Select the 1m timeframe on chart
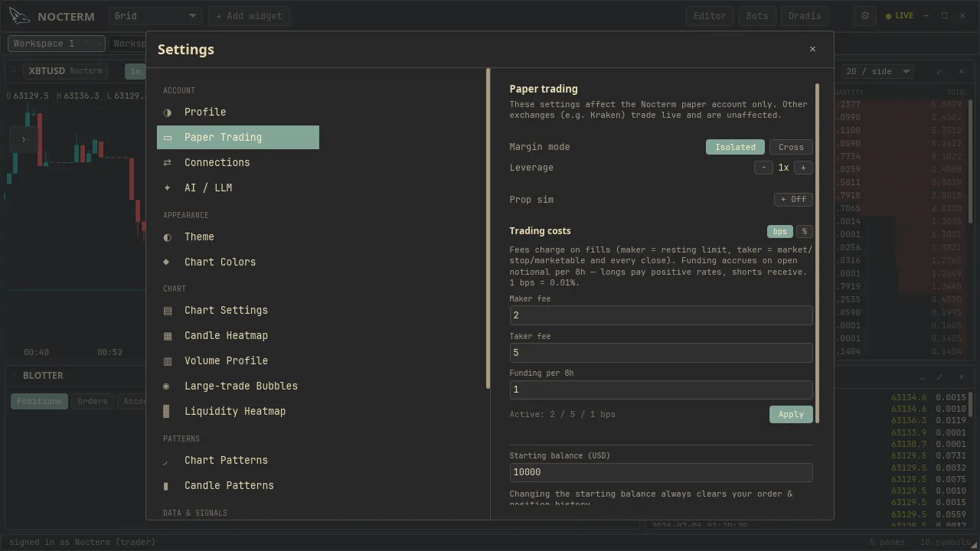 (x=135, y=71)
